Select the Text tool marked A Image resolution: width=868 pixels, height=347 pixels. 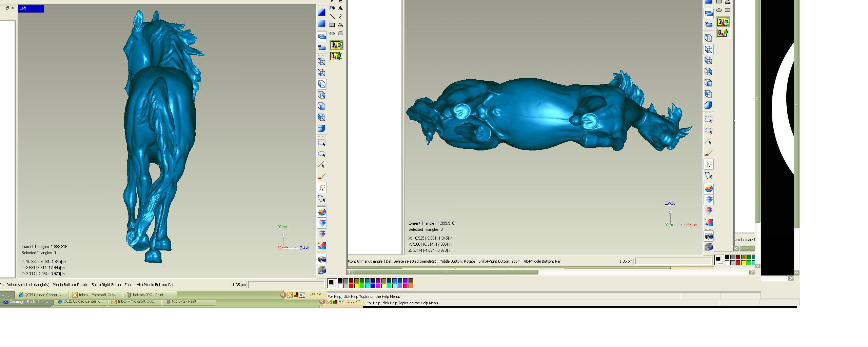click(340, 8)
